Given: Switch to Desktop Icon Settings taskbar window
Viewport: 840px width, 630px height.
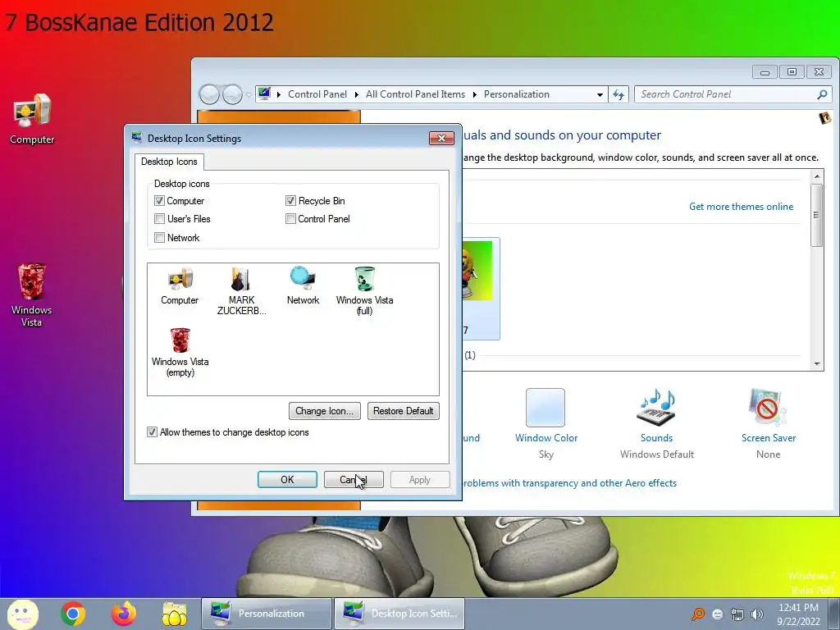Looking at the screenshot, I should 399,614.
